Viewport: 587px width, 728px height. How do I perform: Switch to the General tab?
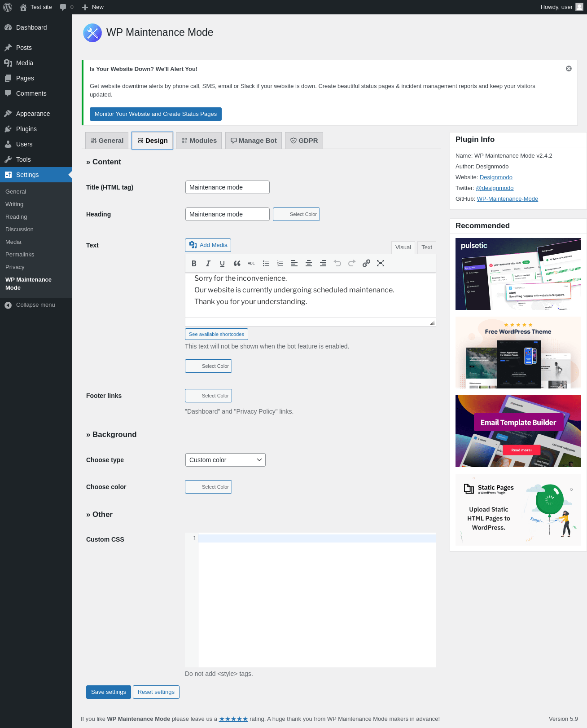(107, 141)
